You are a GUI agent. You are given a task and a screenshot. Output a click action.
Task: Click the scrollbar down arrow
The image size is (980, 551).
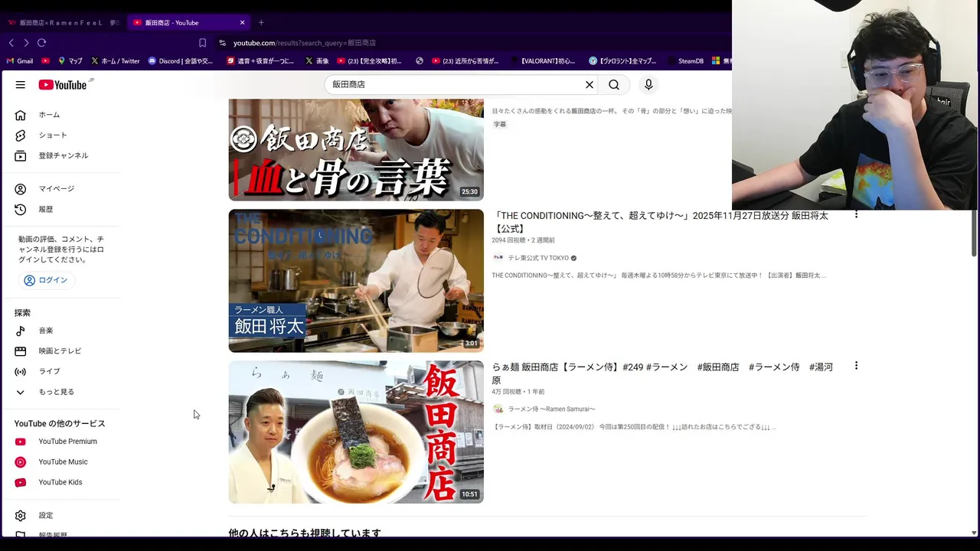tap(974, 533)
